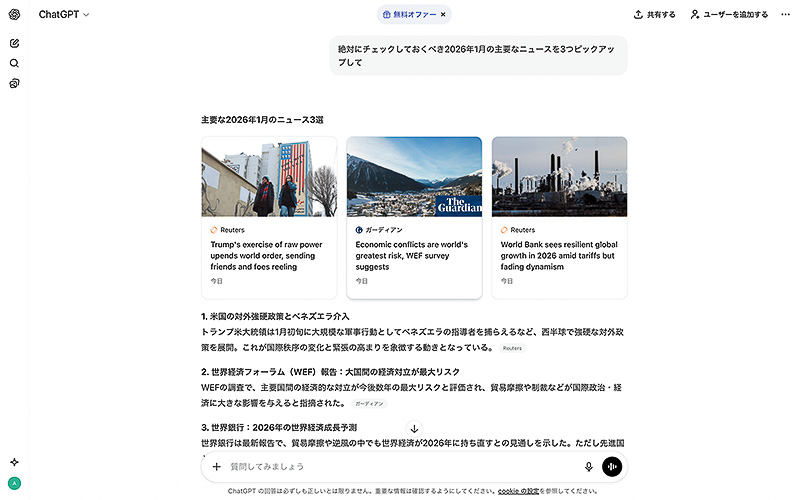Start voice dictation with microphone icon

[x=589, y=466]
